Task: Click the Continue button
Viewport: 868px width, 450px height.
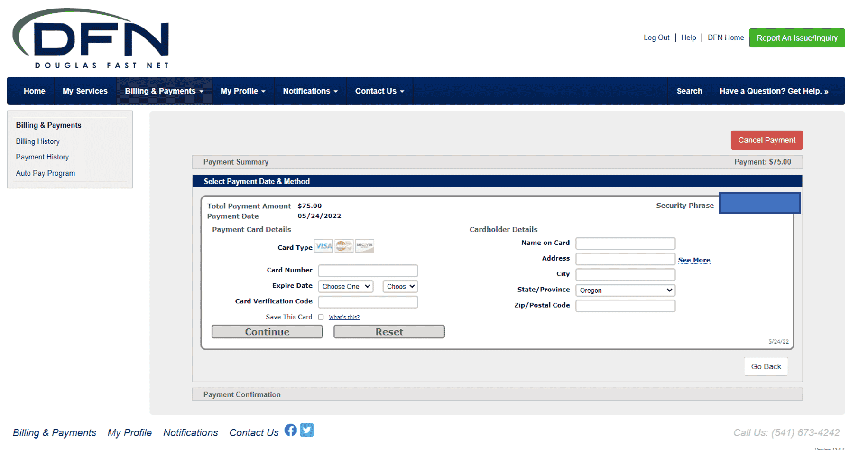Action: (267, 331)
